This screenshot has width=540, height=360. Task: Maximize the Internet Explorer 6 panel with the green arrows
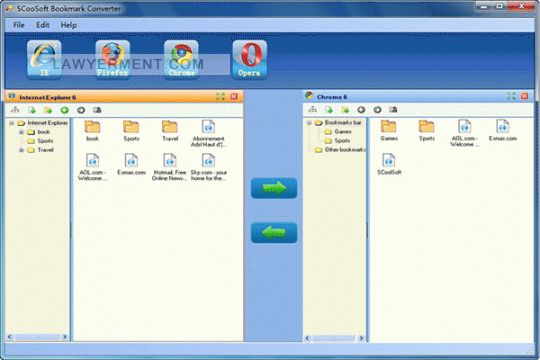[x=220, y=96]
